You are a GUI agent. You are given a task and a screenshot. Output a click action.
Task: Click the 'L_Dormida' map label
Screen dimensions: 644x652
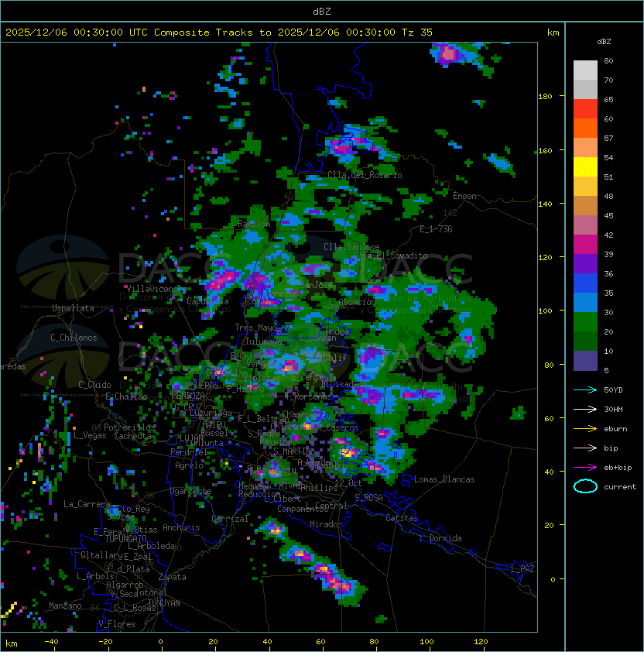[x=440, y=538]
